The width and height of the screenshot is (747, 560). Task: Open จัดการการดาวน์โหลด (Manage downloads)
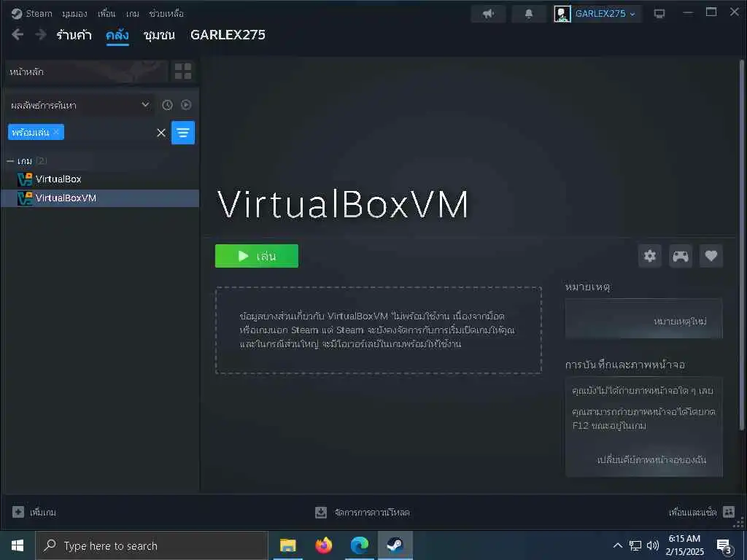[371, 513]
